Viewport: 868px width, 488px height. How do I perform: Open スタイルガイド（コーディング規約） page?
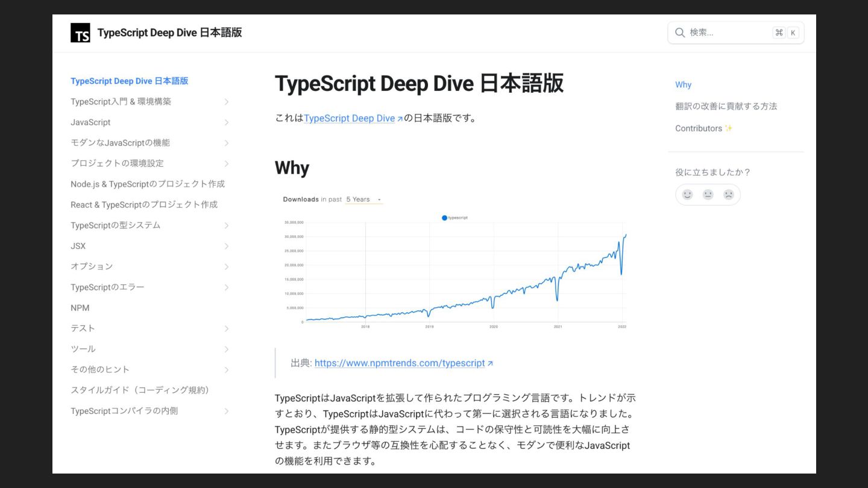142,390
